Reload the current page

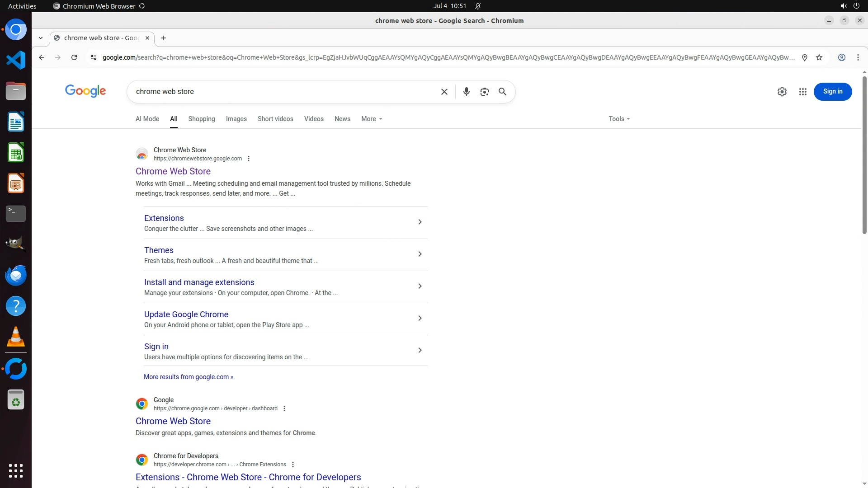point(74,57)
